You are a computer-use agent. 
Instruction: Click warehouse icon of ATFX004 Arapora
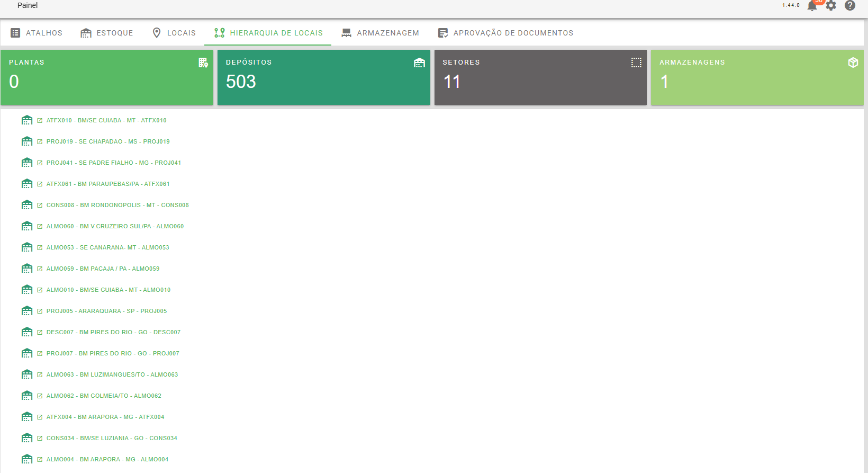[x=27, y=417]
